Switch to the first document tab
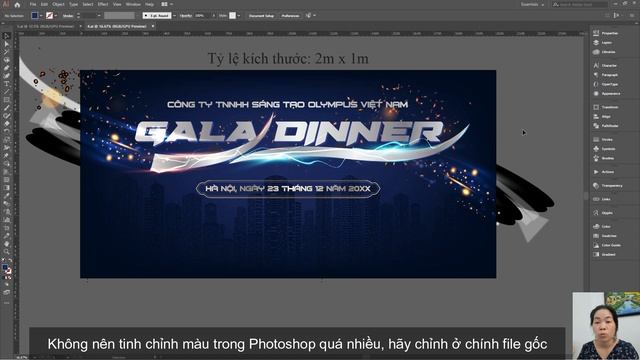This screenshot has width=640, height=360. (45, 26)
